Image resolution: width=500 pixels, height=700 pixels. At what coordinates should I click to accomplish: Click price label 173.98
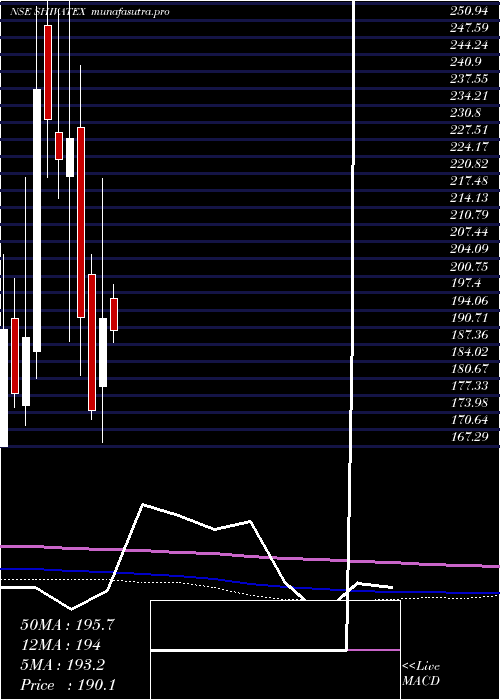(469, 402)
